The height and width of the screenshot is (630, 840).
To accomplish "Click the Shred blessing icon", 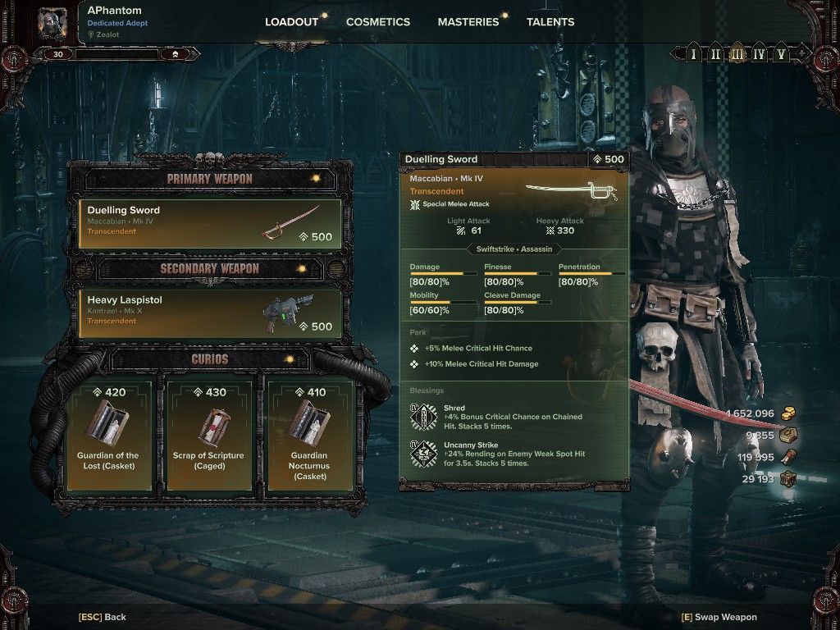I will tap(423, 417).
